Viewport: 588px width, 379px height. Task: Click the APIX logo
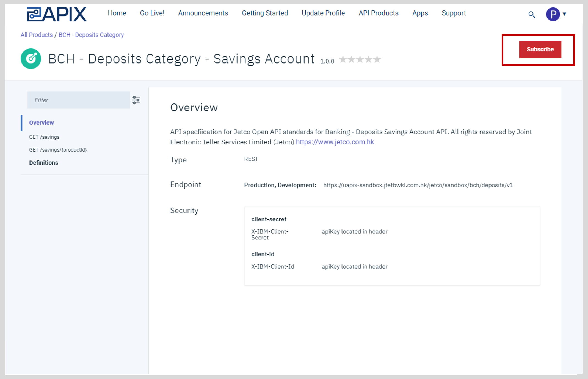(x=57, y=14)
